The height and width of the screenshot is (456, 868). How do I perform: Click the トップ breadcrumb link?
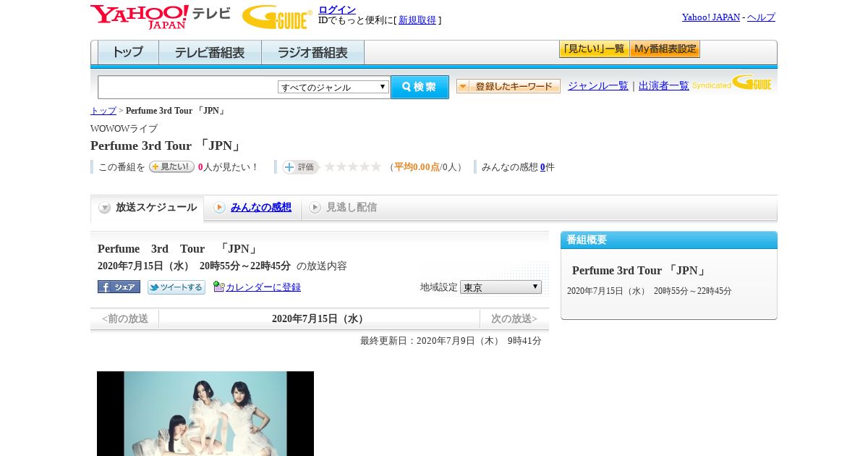(x=103, y=111)
